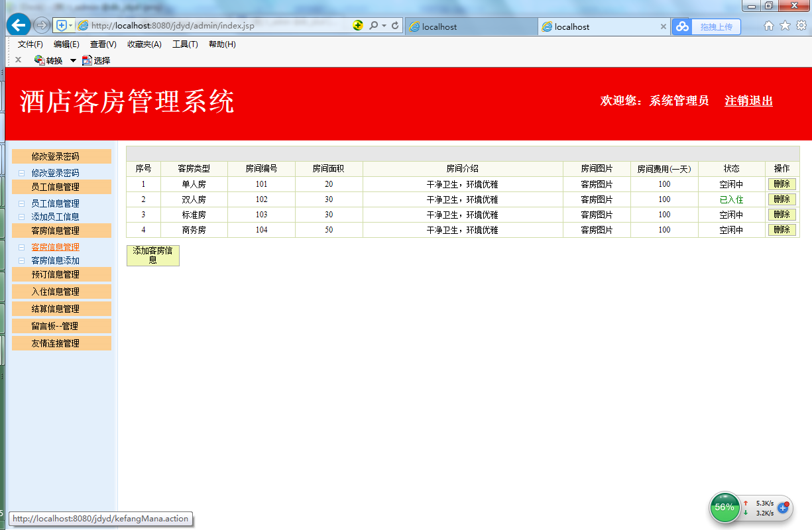Open 员工信息管理 sidebar sub-link

tap(55, 203)
